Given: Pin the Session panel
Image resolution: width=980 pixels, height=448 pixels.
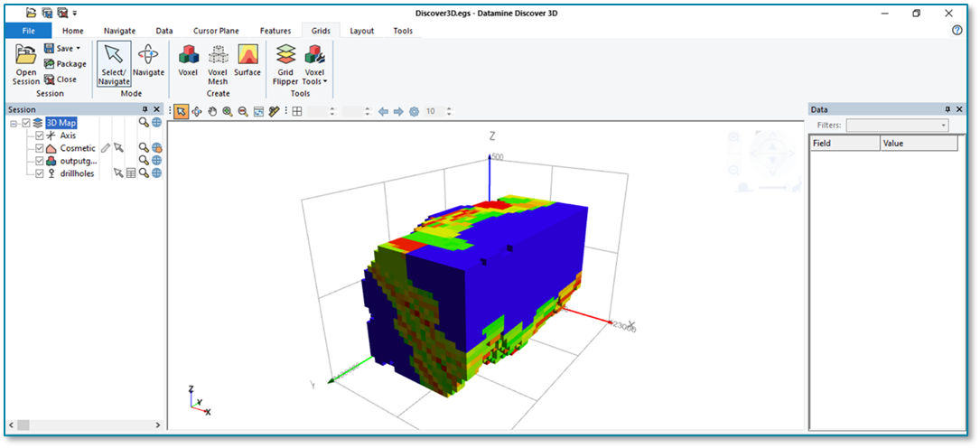Looking at the screenshot, I should pyautogui.click(x=145, y=109).
